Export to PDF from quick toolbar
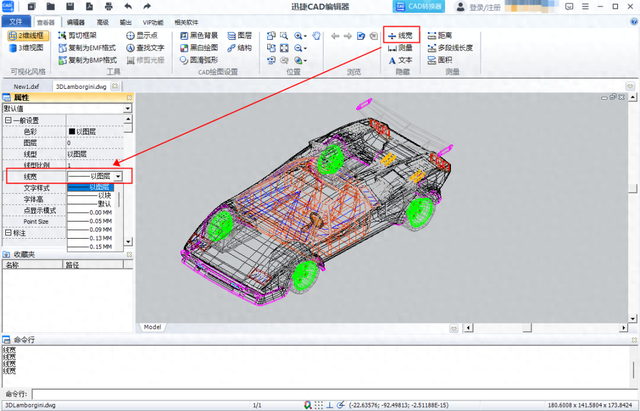640x411 pixels. click(89, 7)
